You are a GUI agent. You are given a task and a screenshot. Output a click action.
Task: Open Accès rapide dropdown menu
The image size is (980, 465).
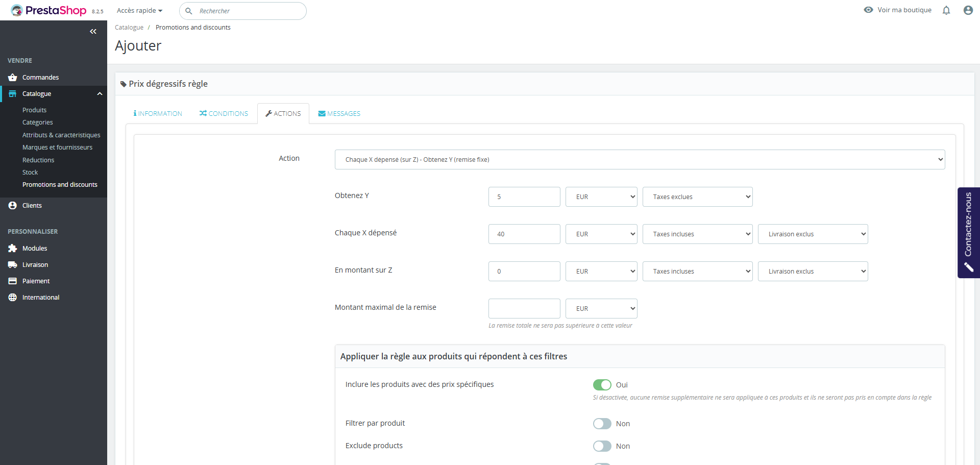click(139, 11)
